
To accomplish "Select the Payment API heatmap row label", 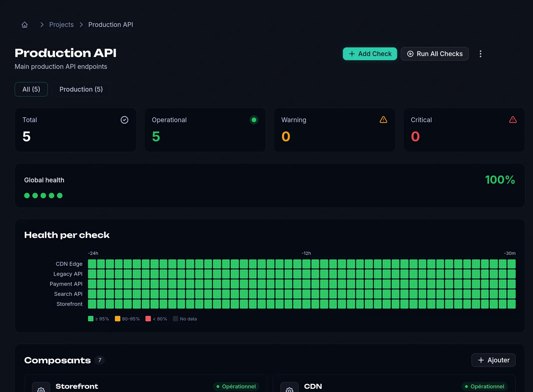I will coord(66,284).
